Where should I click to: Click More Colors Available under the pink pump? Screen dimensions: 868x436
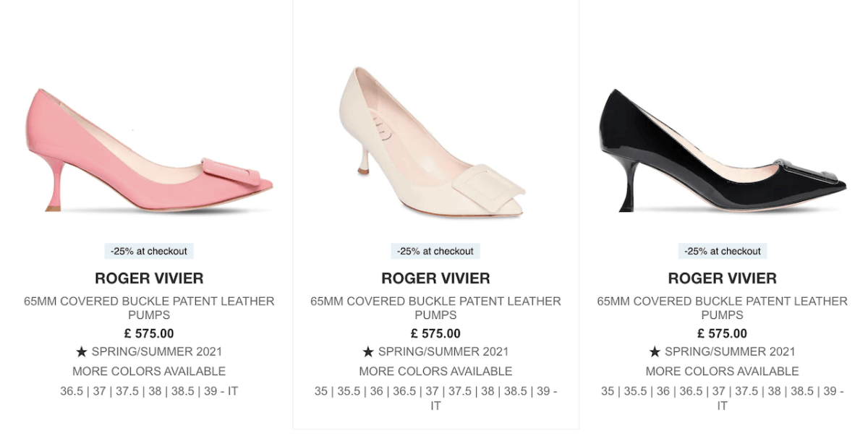click(x=149, y=372)
